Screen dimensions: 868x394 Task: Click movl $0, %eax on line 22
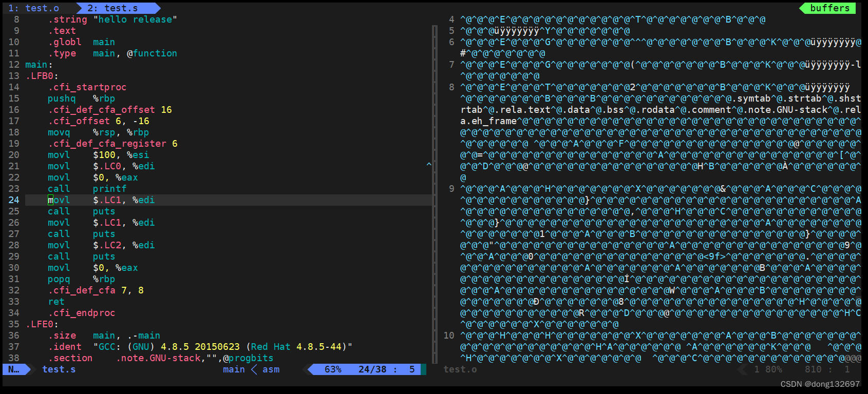(93, 178)
